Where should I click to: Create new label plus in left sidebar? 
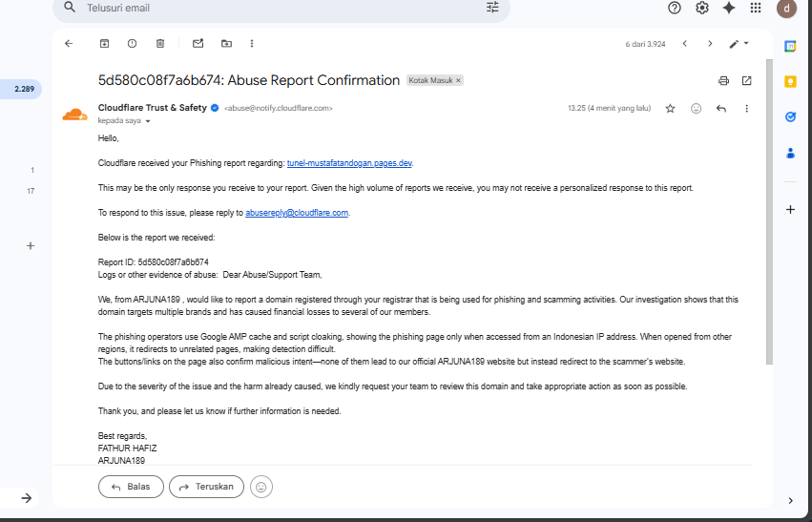click(31, 245)
